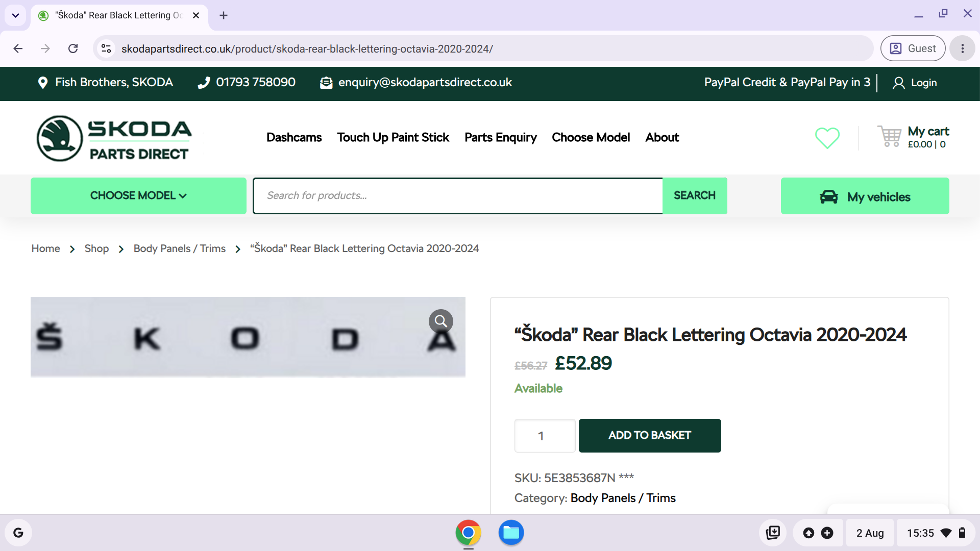The image size is (980, 551).
Task: Click the product title heading text
Action: coord(710,335)
